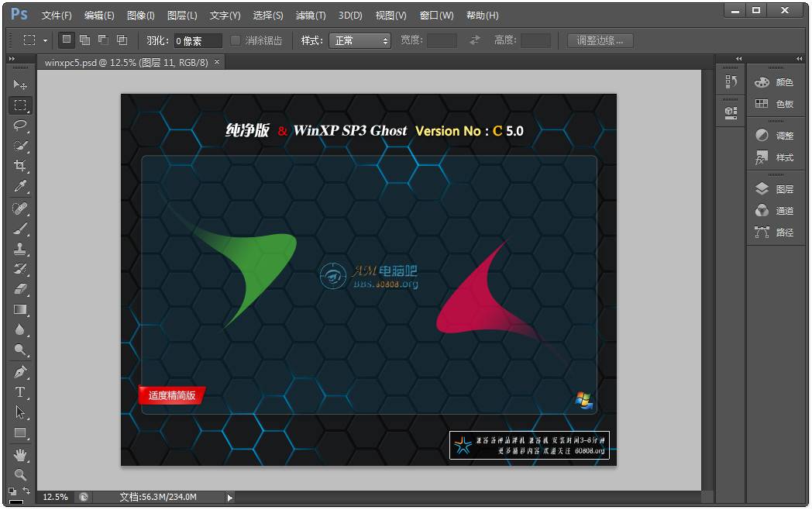The height and width of the screenshot is (510, 812).
Task: Click the status bar preview icon beside 12.5%
Action: 84,497
